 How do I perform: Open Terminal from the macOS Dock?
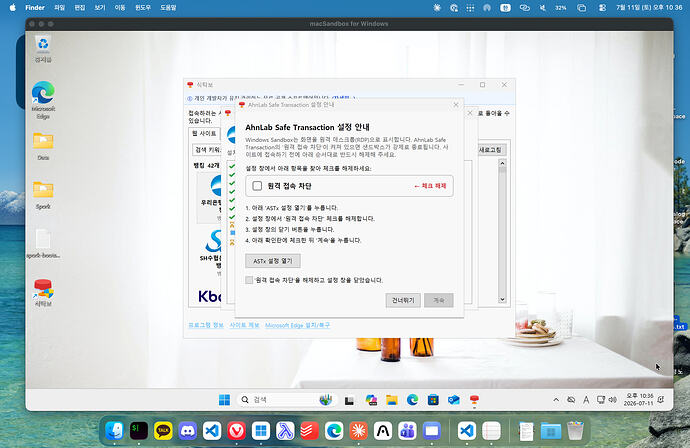coord(139,431)
